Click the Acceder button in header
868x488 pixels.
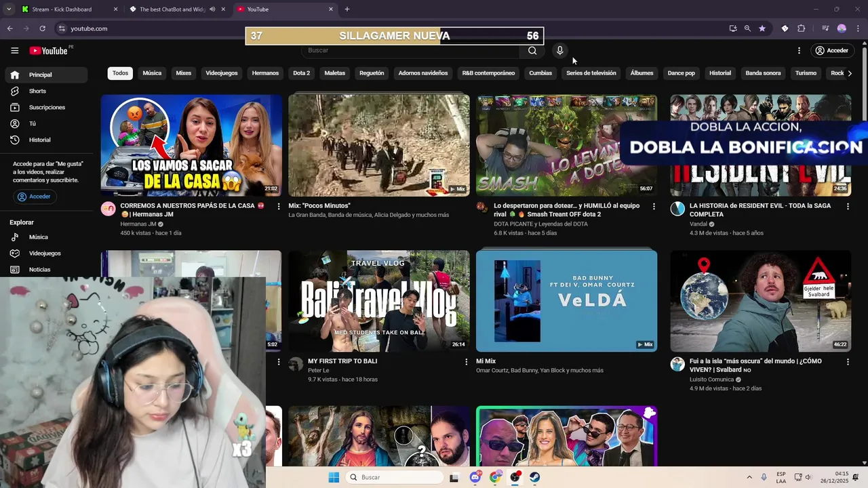tap(832, 51)
